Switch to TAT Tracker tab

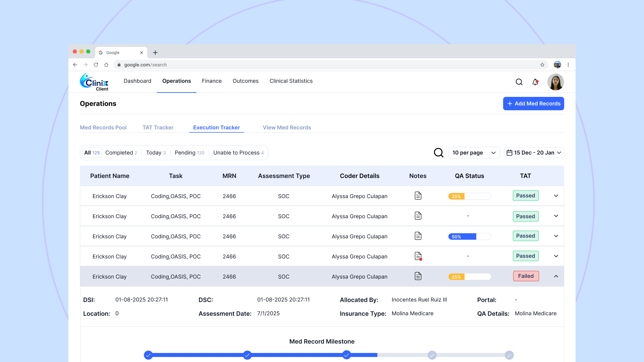(158, 127)
